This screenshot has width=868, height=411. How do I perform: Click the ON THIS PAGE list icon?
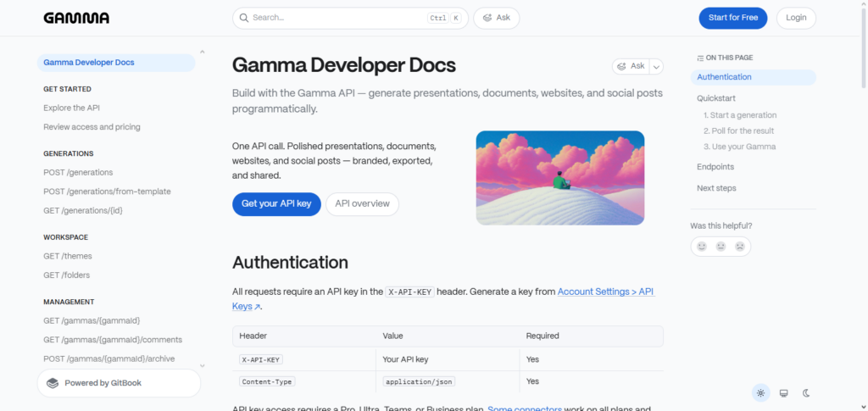700,58
